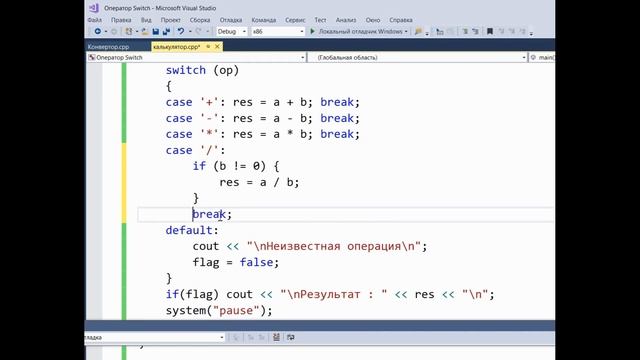Viewport: 640px width, 360px height.
Task: Click the Visual Studio logo icon
Action: (93, 8)
